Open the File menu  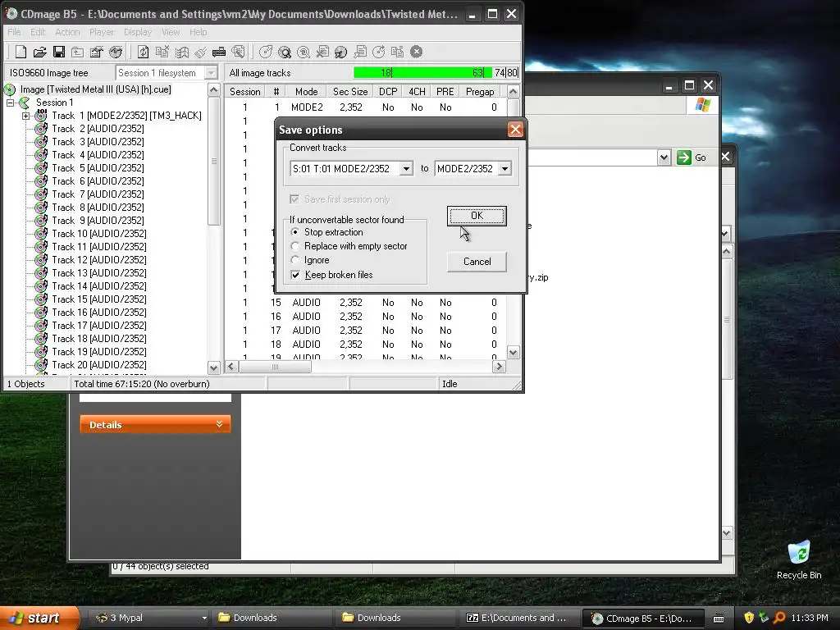pos(14,32)
